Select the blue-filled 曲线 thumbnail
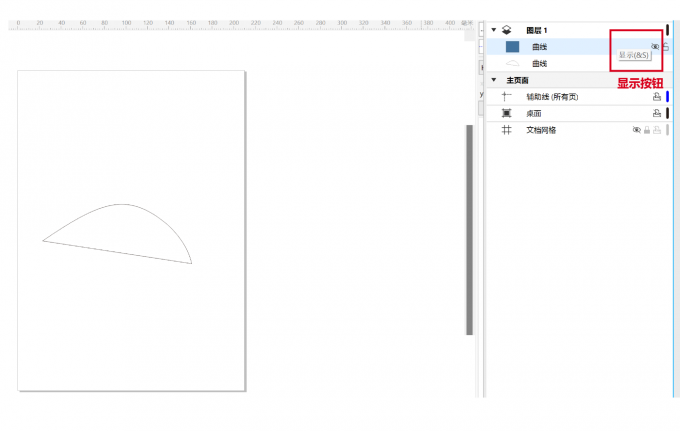 pos(512,46)
